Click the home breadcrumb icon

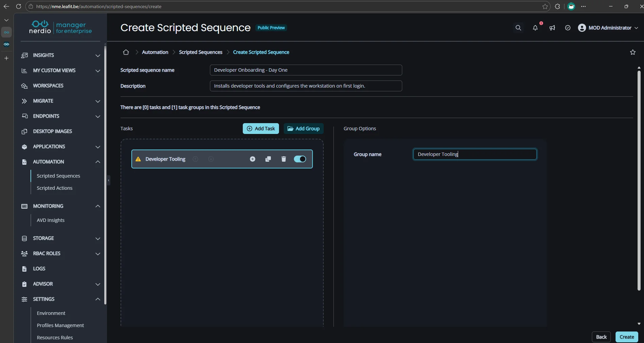pyautogui.click(x=126, y=52)
